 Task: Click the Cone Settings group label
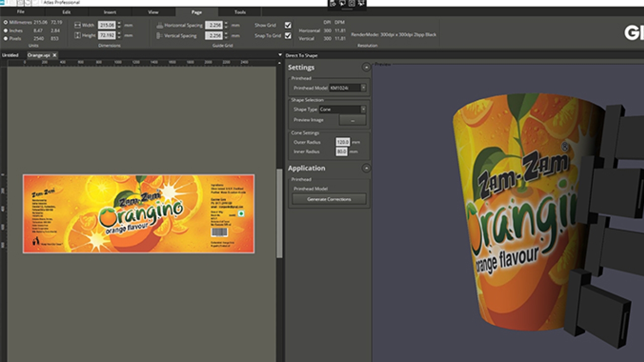(305, 133)
